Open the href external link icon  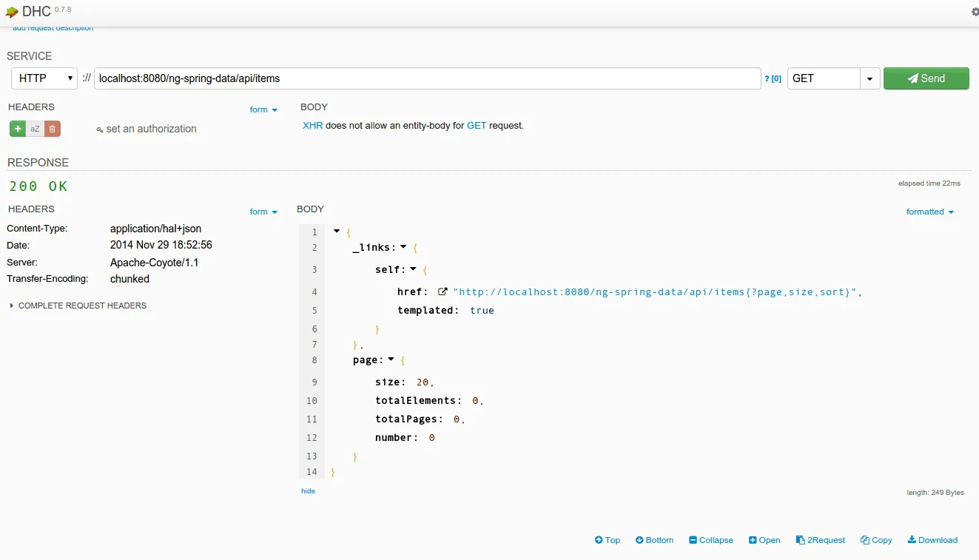443,292
